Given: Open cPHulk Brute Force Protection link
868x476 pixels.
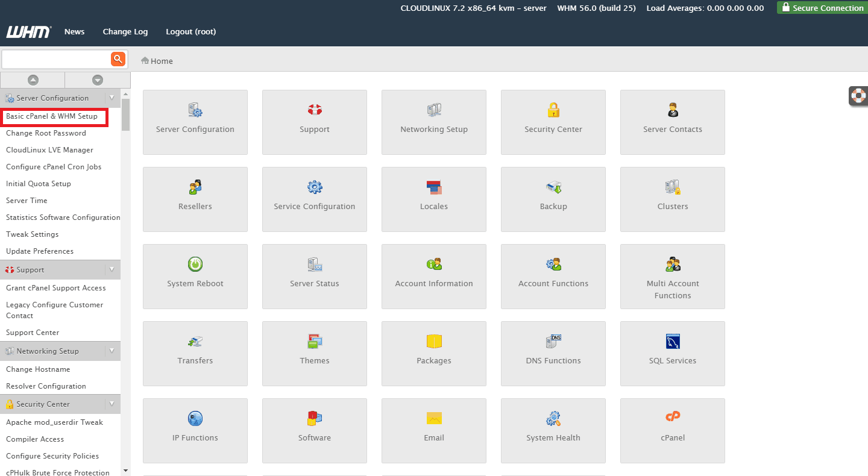Looking at the screenshot, I should point(58,473).
